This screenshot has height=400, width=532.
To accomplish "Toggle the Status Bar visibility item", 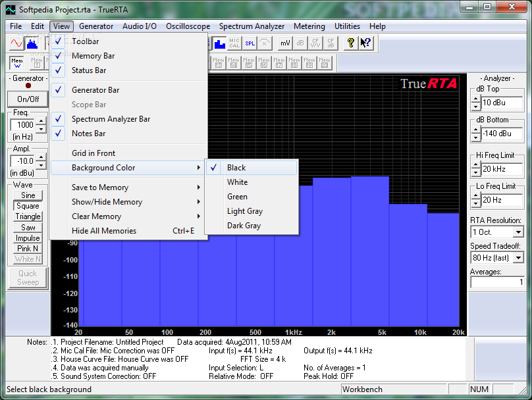I will [129, 70].
